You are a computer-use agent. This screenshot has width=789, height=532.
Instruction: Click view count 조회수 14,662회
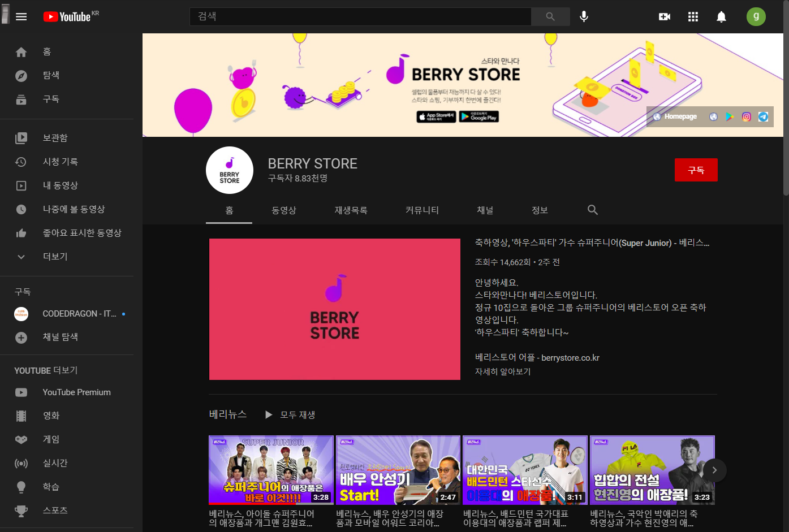503,262
